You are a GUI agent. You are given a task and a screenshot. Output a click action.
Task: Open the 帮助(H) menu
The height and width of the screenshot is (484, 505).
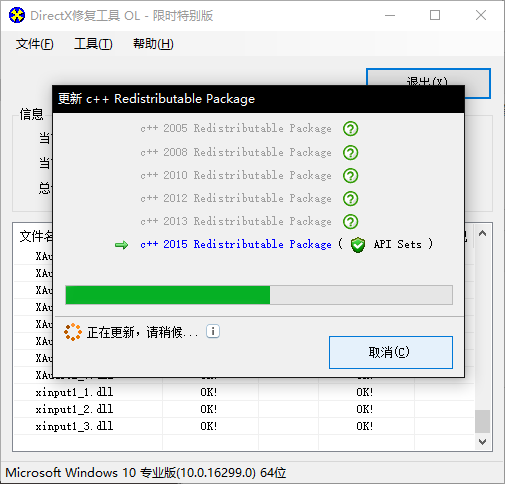tap(153, 44)
